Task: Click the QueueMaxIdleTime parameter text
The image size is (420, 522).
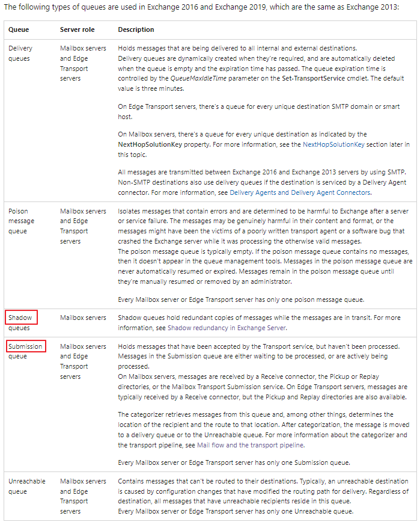Action: click(198, 78)
